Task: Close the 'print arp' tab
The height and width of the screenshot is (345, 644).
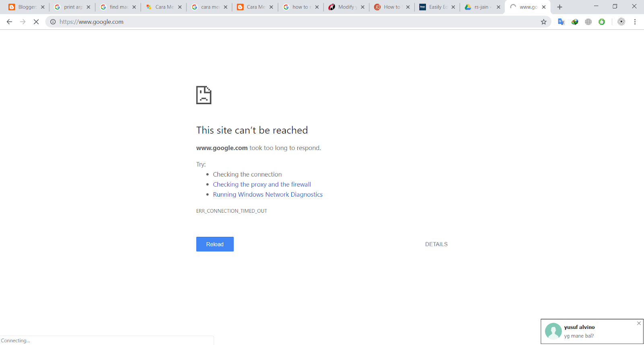Action: coord(89,7)
